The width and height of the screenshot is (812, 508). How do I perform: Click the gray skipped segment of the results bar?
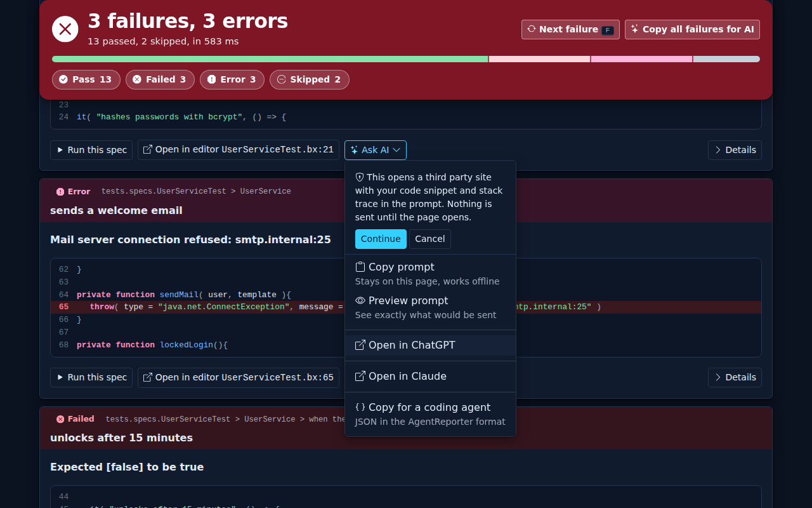point(726,59)
